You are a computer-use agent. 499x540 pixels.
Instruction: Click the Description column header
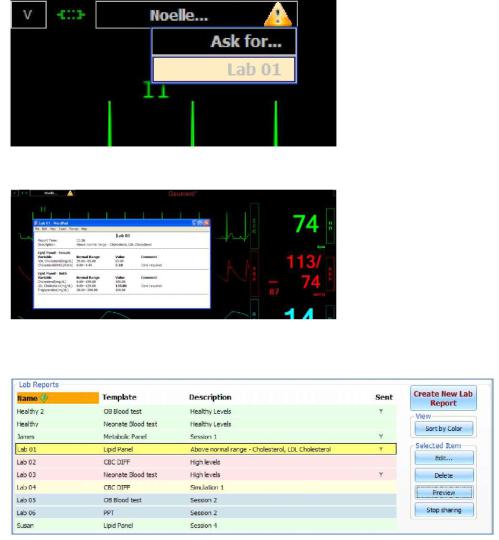click(x=210, y=397)
